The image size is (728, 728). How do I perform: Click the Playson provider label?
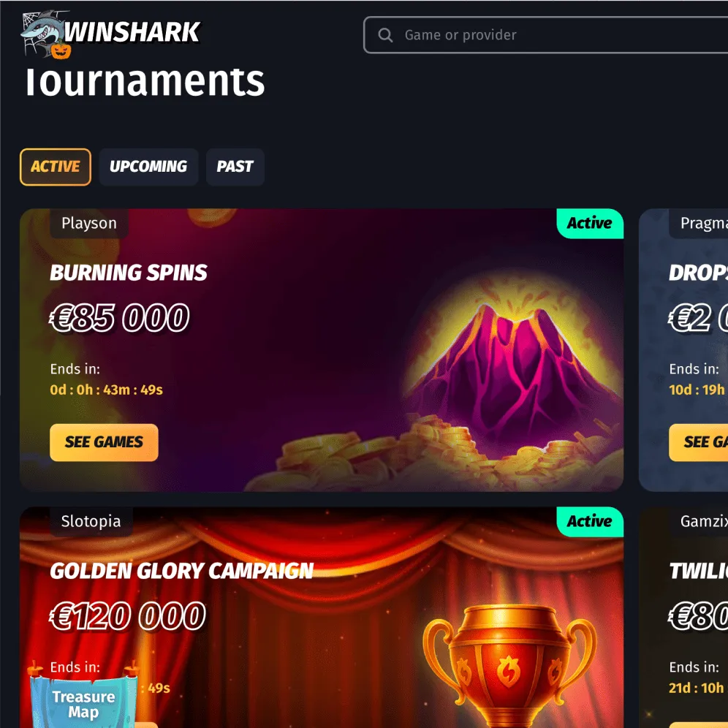point(89,224)
